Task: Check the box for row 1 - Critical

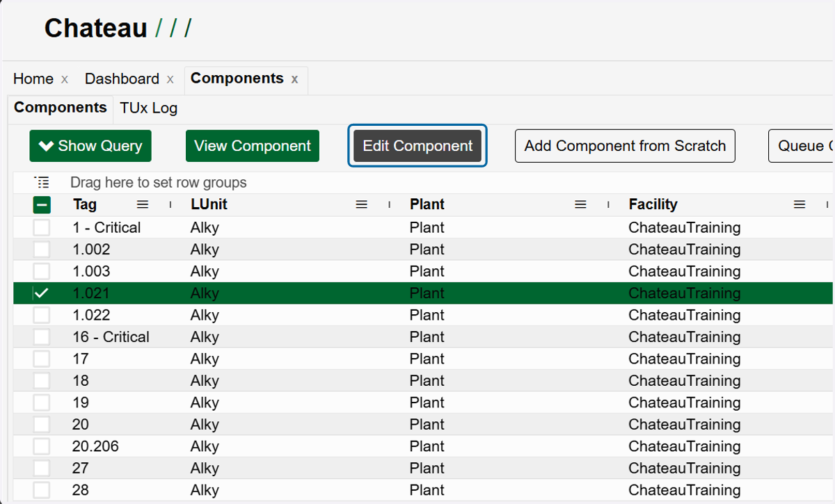Action: (42, 227)
